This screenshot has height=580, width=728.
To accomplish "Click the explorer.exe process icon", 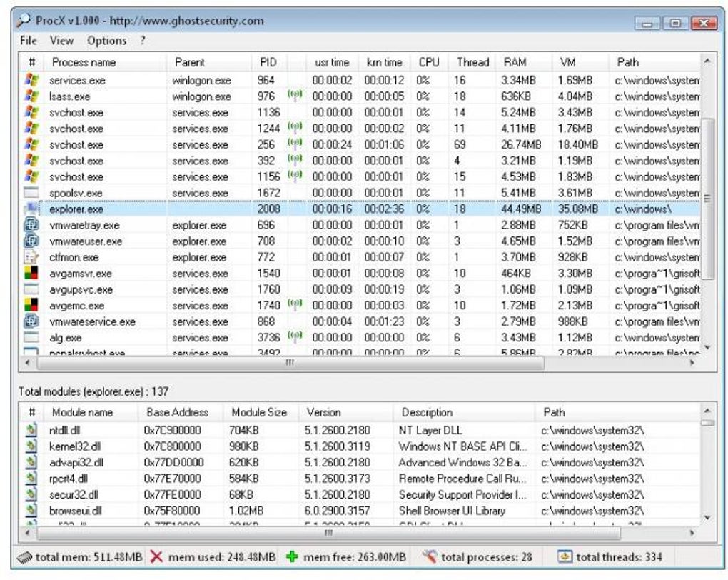I will coord(31,209).
